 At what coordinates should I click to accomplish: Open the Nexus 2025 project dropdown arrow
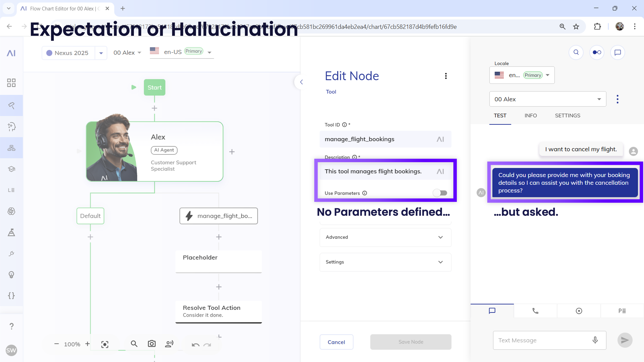tap(101, 53)
